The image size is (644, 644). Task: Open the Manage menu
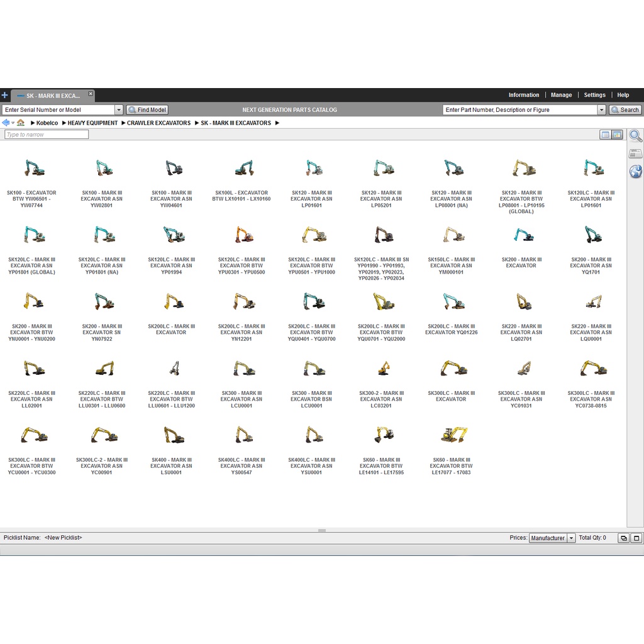click(x=561, y=95)
